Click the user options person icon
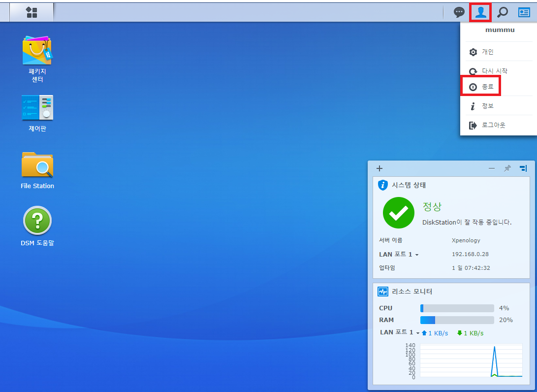 pos(481,12)
